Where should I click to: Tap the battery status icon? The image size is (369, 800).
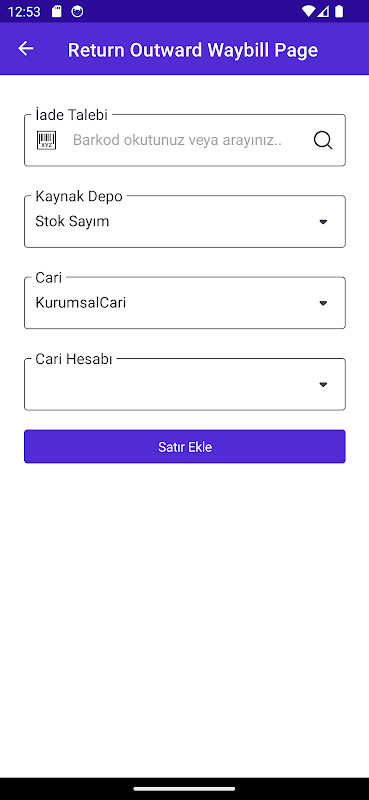pyautogui.click(x=339, y=11)
